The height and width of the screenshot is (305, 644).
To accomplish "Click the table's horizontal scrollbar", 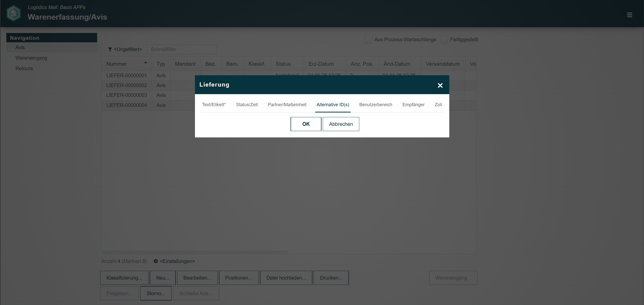I will coord(195,252).
